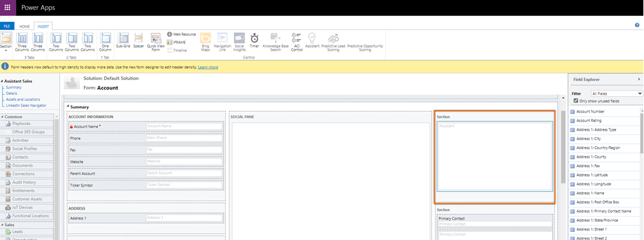Collapse the Common navigation group
Image resolution: width=644 pixels, height=240 pixels.
click(2, 117)
